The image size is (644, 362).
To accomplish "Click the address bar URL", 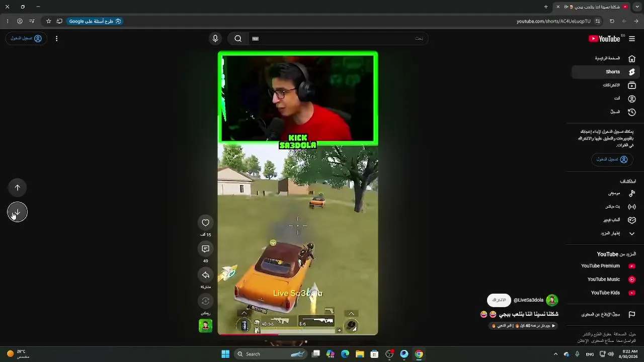I will 553,21.
